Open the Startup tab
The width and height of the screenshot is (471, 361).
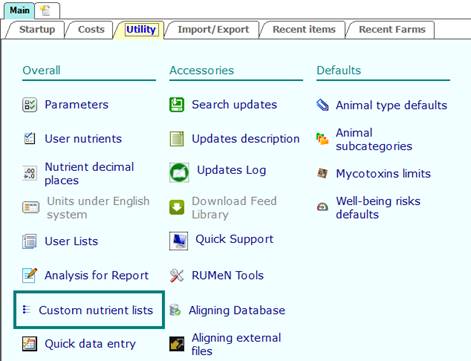37,29
